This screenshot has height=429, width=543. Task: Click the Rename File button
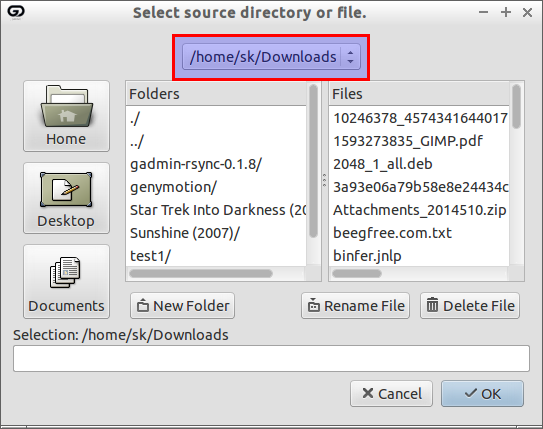click(x=355, y=306)
